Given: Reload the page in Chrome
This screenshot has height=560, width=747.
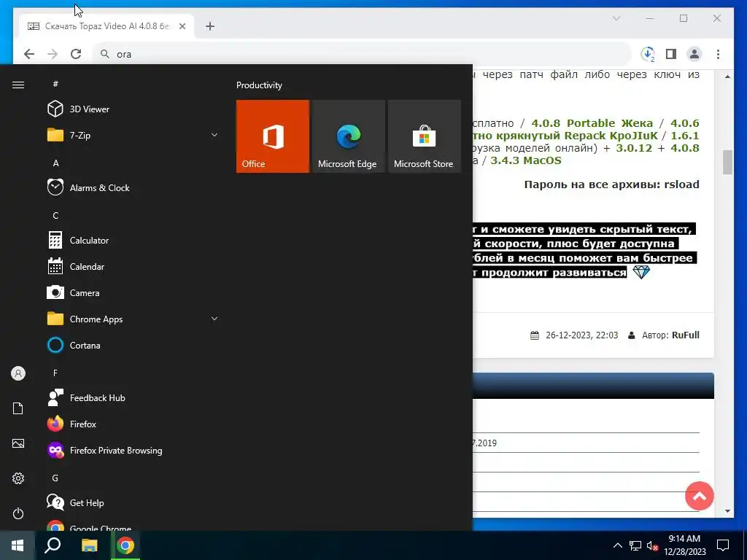Looking at the screenshot, I should pyautogui.click(x=76, y=54).
